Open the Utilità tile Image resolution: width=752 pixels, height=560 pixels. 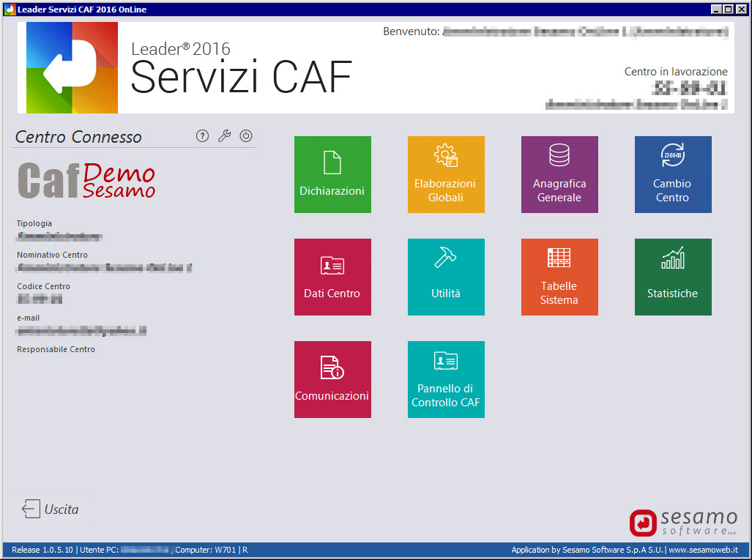pyautogui.click(x=446, y=277)
